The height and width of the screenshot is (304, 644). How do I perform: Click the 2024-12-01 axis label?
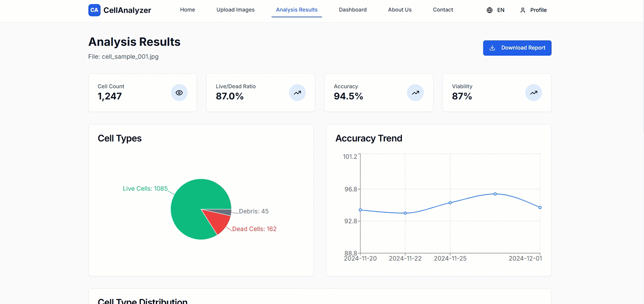(525, 258)
